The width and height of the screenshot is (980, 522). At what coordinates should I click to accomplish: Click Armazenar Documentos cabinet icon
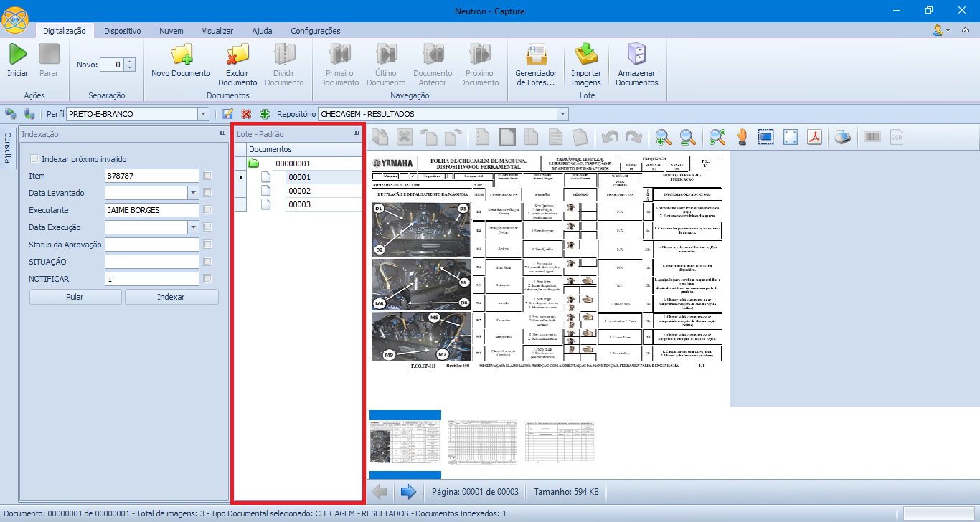point(636,56)
